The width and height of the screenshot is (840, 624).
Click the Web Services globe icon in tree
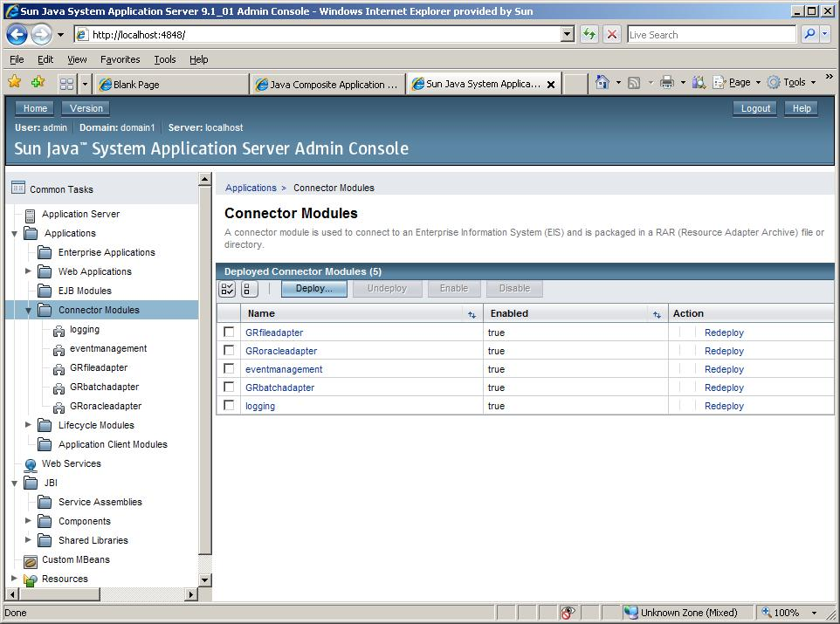(x=31, y=464)
